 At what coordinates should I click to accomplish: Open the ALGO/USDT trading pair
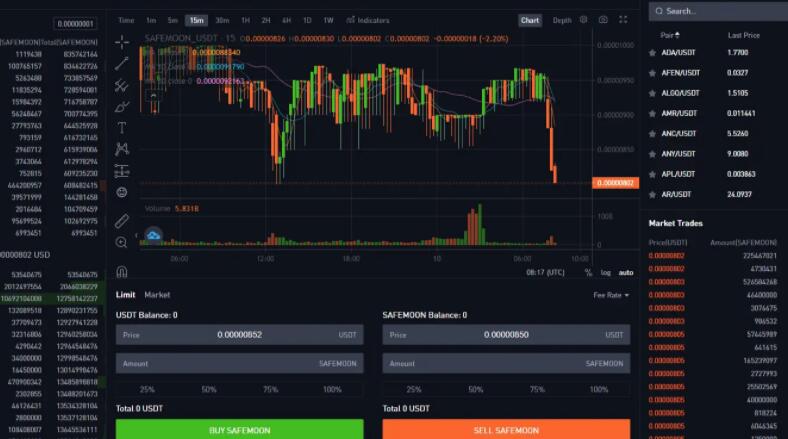click(x=680, y=93)
